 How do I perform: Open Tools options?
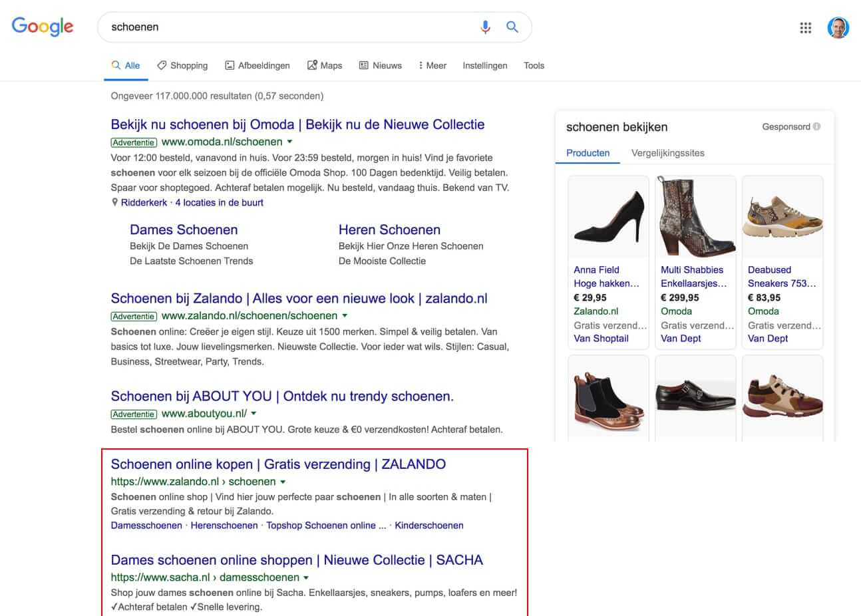pyautogui.click(x=534, y=65)
